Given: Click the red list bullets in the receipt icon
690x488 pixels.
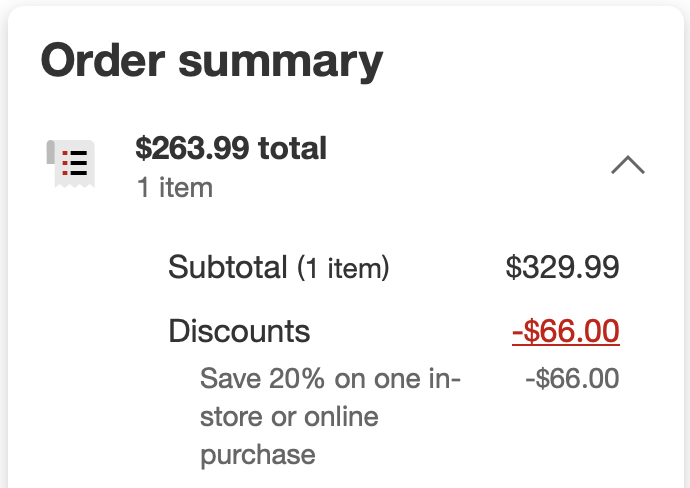Looking at the screenshot, I should coord(65,163).
